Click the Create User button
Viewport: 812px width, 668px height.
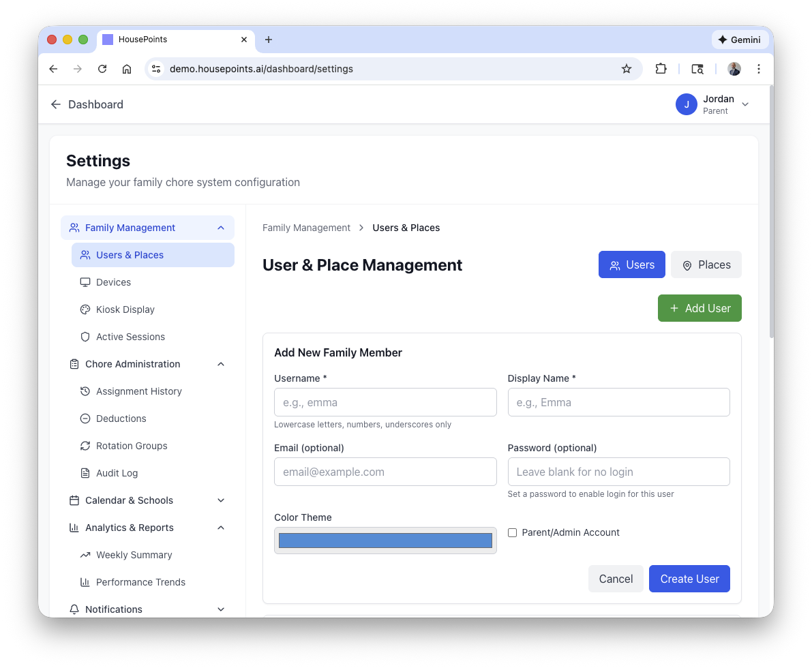pyautogui.click(x=689, y=579)
